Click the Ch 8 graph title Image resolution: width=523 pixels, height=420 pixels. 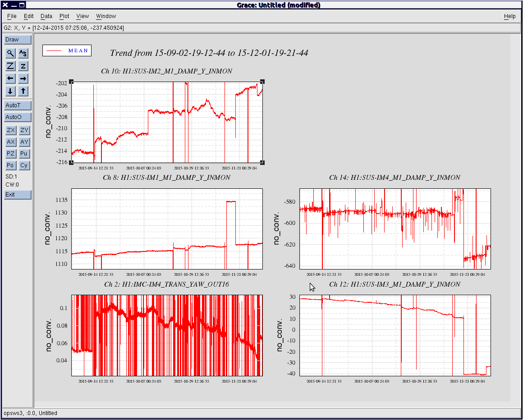pos(167,178)
